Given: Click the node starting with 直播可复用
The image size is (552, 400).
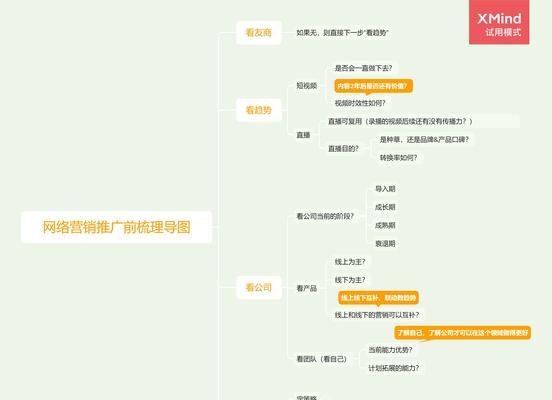Looking at the screenshot, I should coord(400,121).
